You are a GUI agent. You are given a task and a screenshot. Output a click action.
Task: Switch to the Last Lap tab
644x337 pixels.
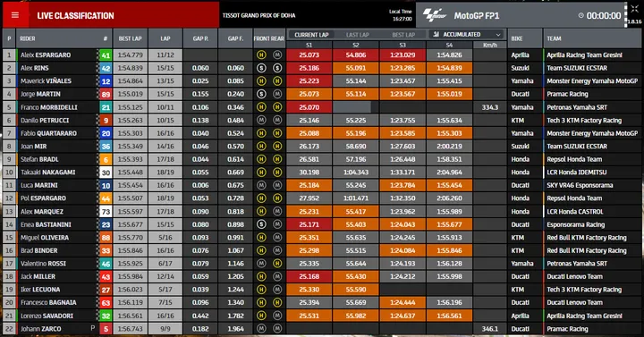[357, 35]
